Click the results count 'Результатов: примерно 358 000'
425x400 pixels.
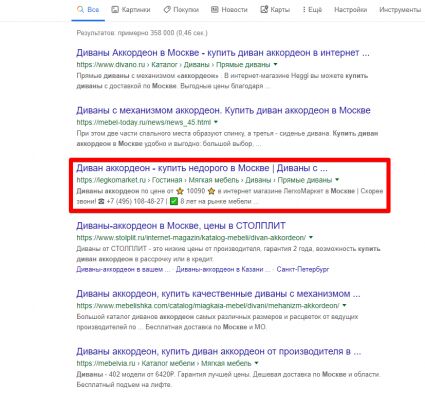point(142,33)
